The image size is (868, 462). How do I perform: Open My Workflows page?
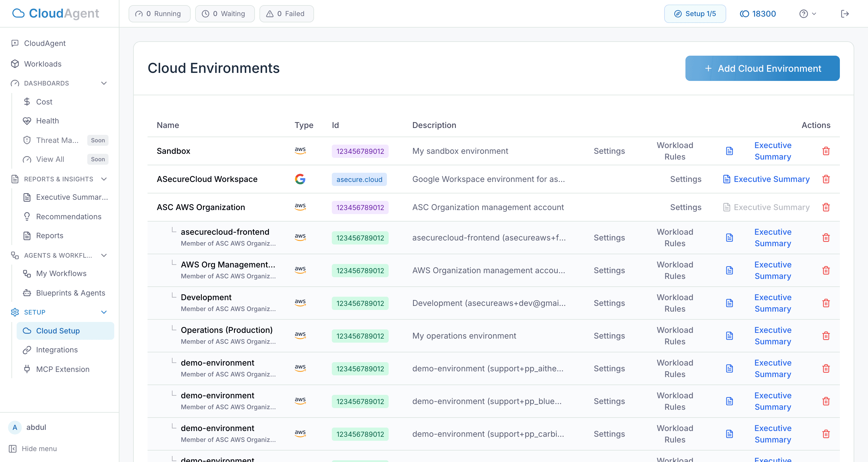coord(61,273)
